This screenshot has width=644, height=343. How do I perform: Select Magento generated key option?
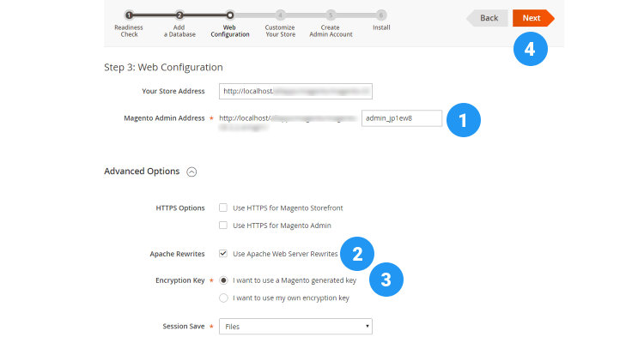pos(223,280)
